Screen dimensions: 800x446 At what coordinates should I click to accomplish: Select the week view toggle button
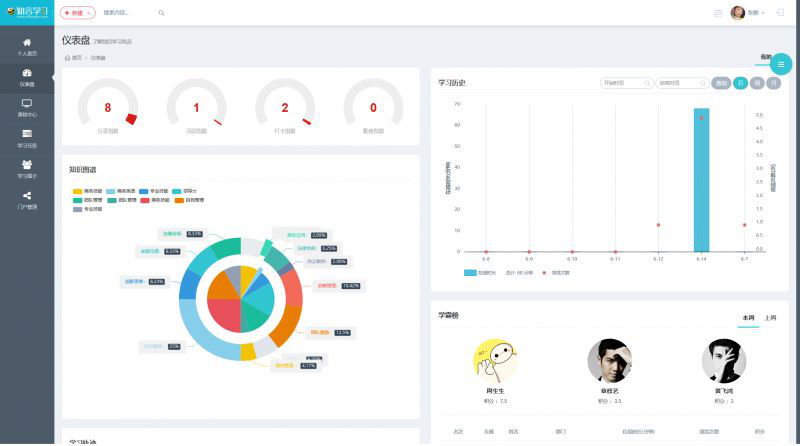(757, 83)
